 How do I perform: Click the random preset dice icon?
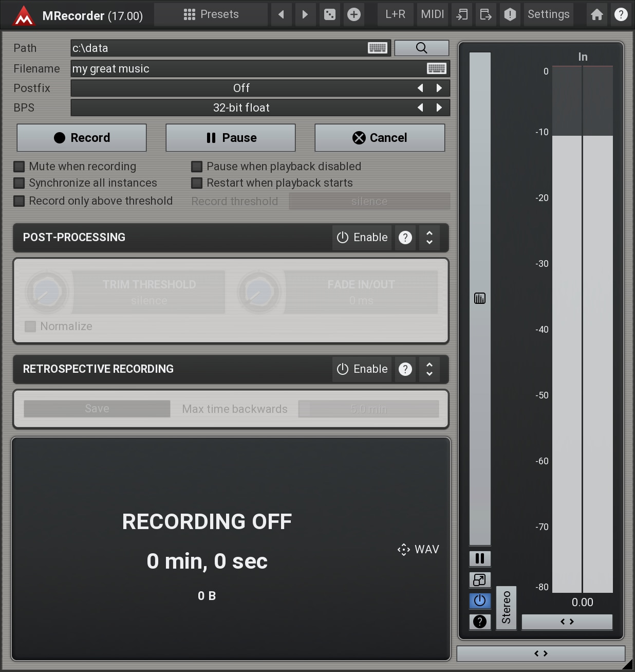tap(330, 14)
